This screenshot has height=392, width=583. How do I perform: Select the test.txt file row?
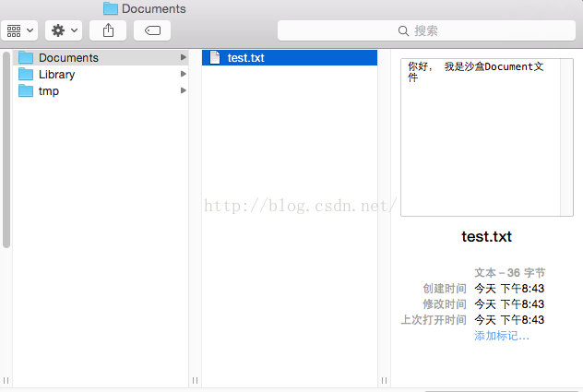click(290, 57)
